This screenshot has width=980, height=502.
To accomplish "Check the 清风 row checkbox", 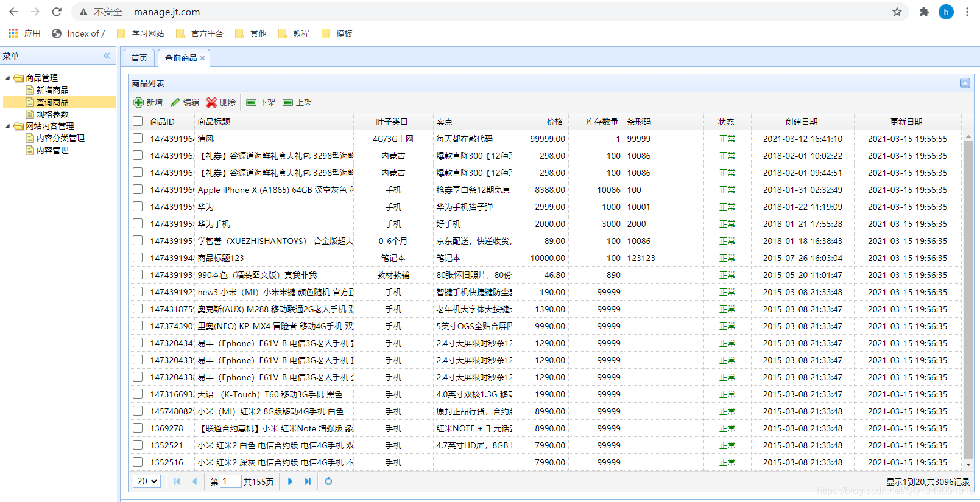I will [x=138, y=138].
